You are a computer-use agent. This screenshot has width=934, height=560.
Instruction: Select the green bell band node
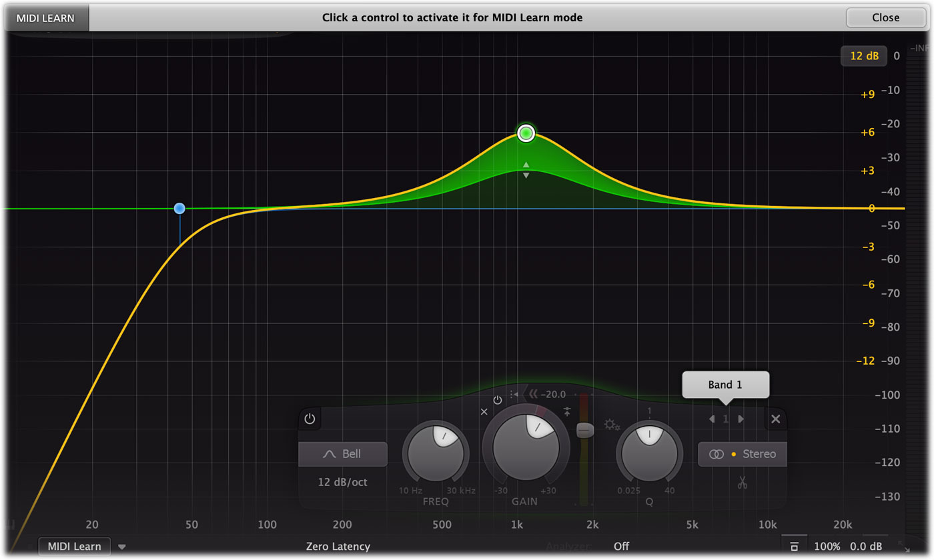(x=526, y=133)
